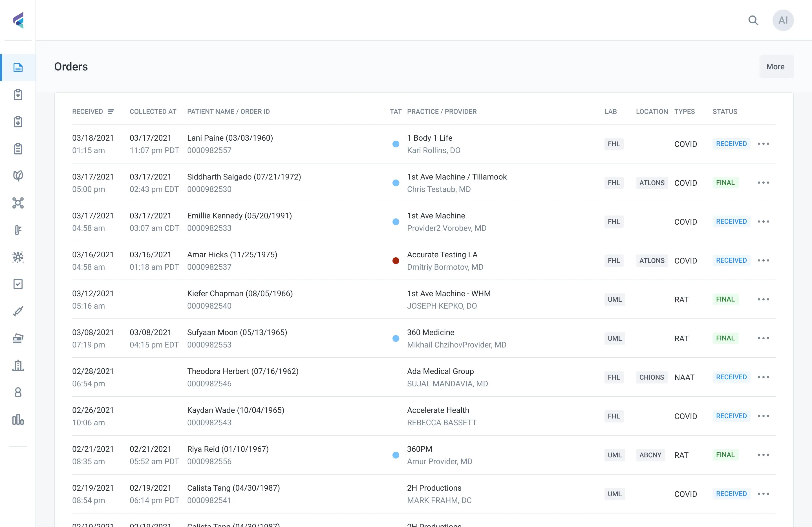Click the red TAT dot for Amar Hicks
812x527 pixels.
[x=396, y=261]
